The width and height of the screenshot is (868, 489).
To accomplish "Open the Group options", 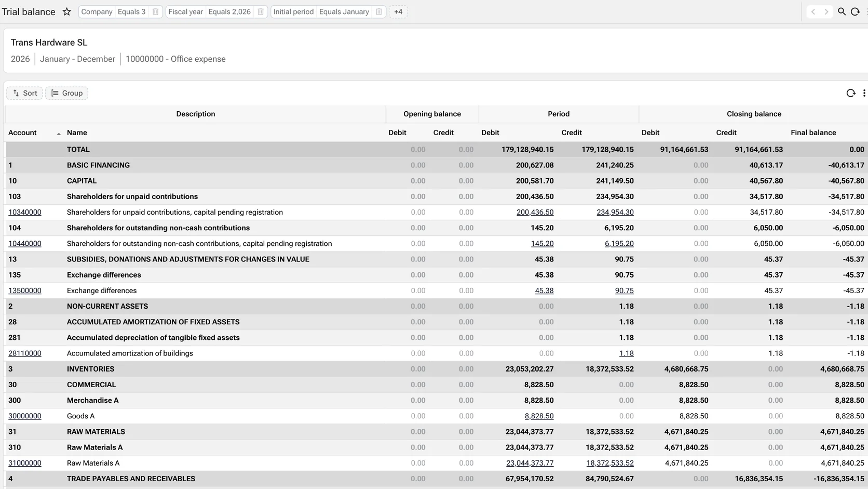I will 67,93.
